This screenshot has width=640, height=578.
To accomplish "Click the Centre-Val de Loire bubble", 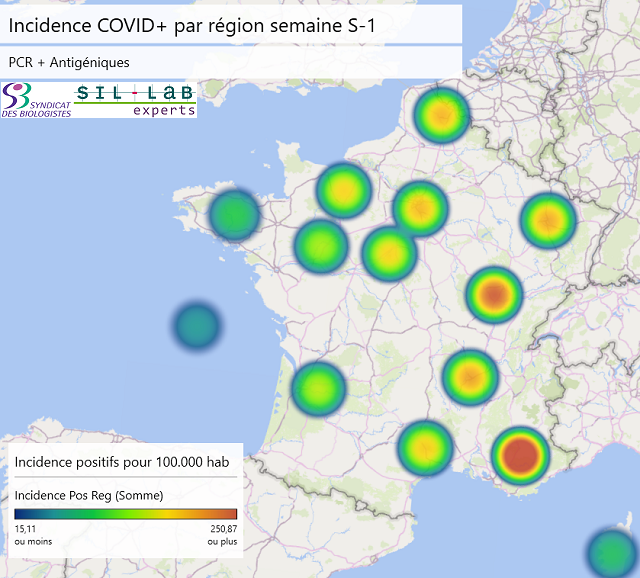I will (389, 253).
